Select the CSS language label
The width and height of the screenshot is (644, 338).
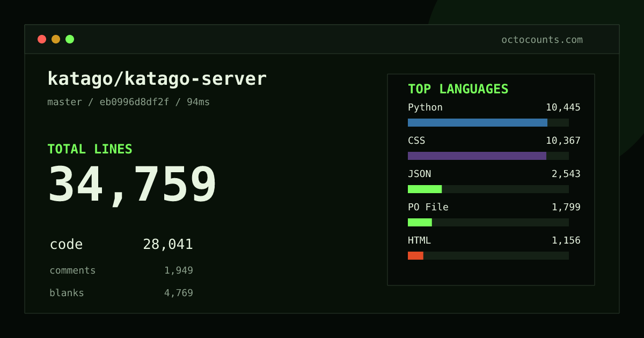pos(416,141)
